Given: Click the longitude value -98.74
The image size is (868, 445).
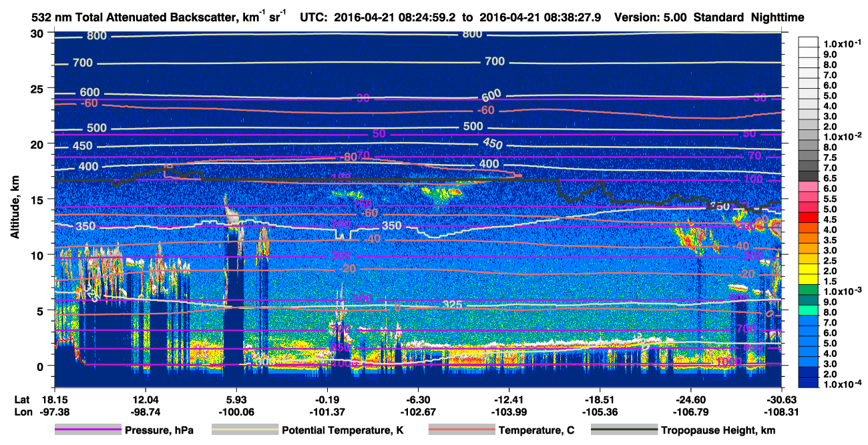Looking at the screenshot, I should [x=145, y=412].
